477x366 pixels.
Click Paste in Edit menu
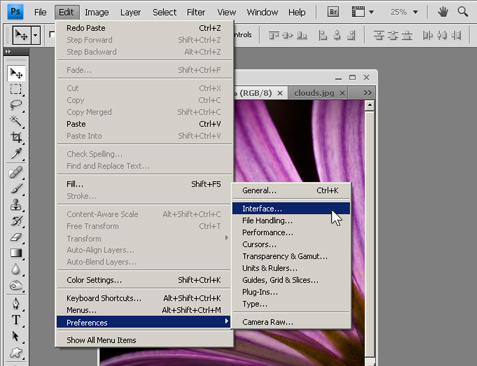pyautogui.click(x=144, y=124)
